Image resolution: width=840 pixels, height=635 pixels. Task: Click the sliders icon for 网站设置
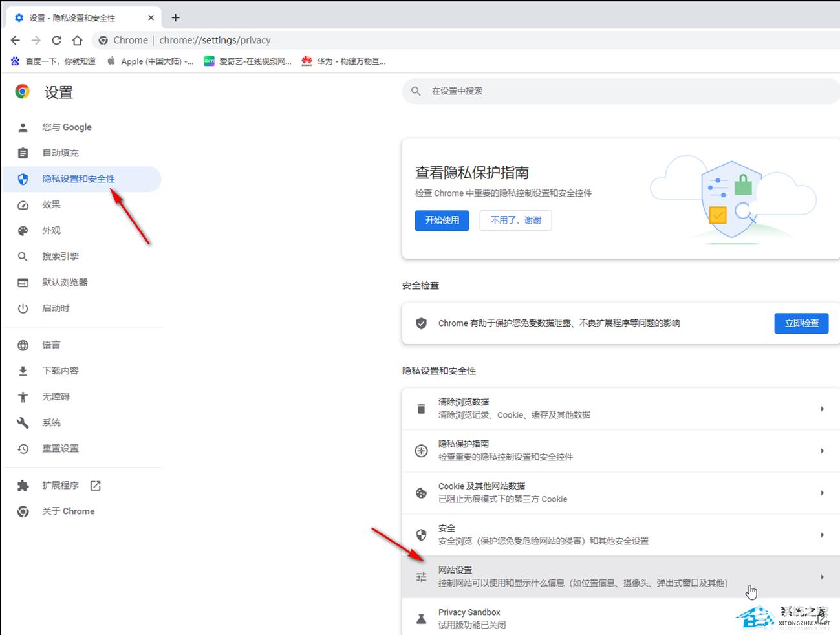(421, 577)
